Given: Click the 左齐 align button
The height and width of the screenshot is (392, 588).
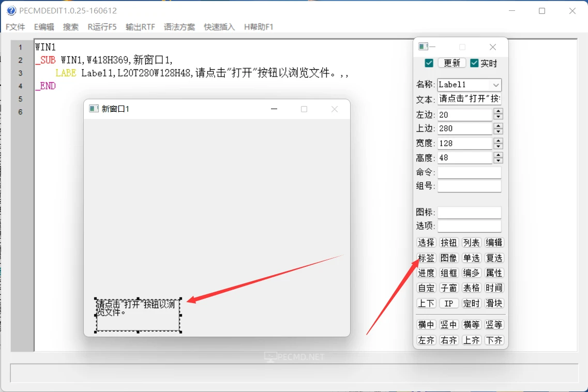Looking at the screenshot, I should pos(426,340).
